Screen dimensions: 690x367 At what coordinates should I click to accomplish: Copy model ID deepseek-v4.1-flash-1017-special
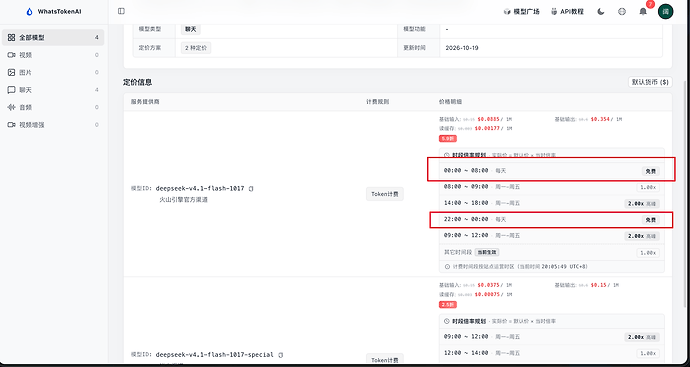[281, 355]
